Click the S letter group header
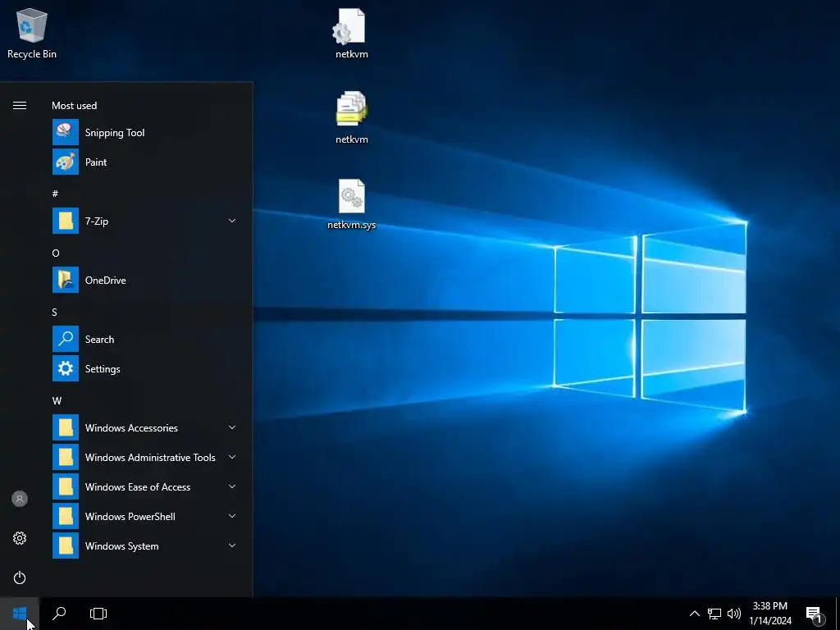Image resolution: width=840 pixels, height=630 pixels. click(55, 312)
